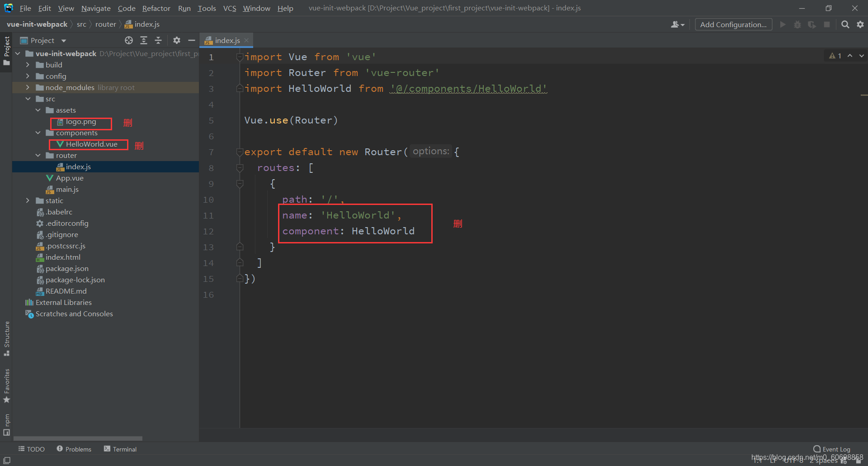The width and height of the screenshot is (868, 466).
Task: Open Search Everywhere magnifier
Action: tap(845, 24)
